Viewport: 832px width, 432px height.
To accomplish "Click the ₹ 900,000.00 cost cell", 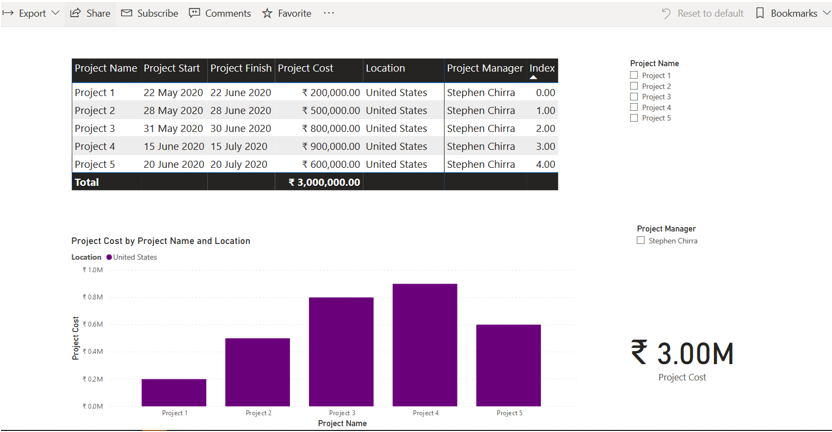I will pos(331,146).
